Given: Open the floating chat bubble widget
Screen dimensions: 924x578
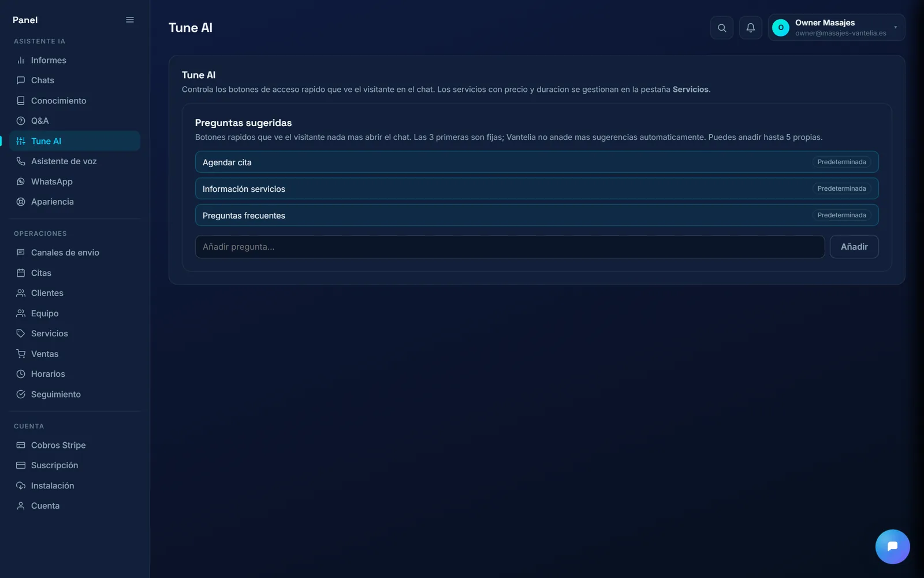Looking at the screenshot, I should 892,546.
